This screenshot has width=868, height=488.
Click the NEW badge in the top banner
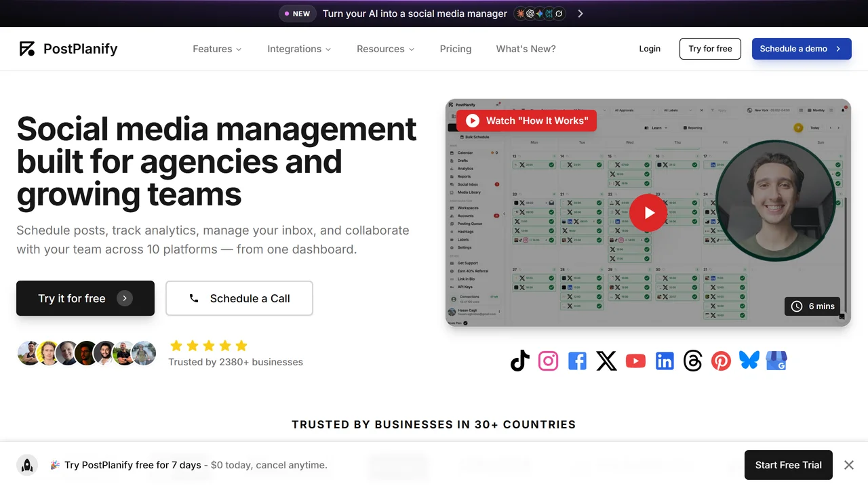297,14
